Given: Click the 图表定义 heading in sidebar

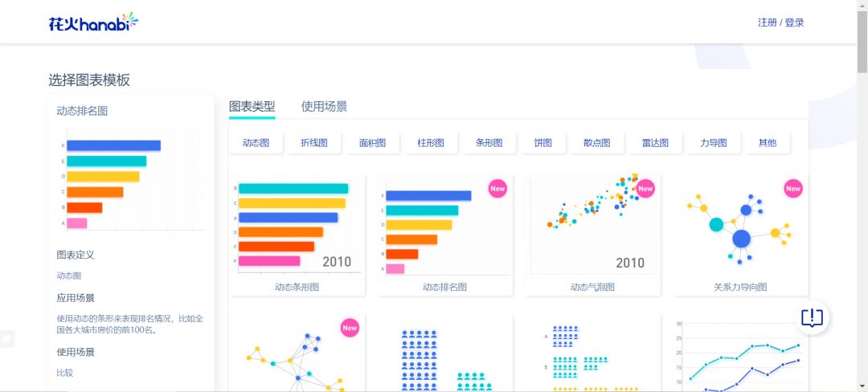Looking at the screenshot, I should point(76,255).
